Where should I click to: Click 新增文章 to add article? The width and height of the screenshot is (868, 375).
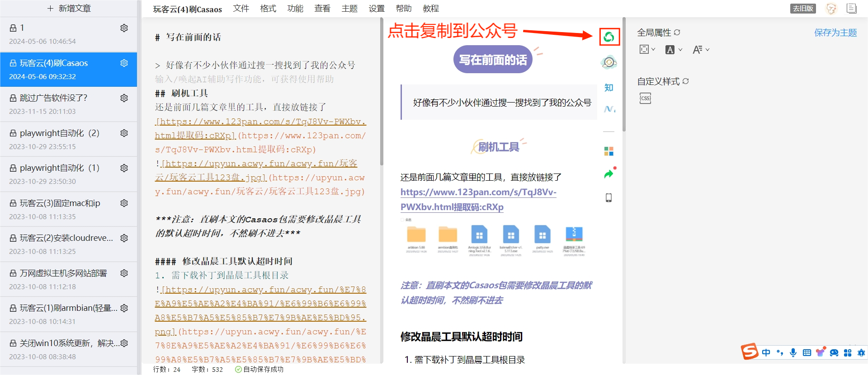(69, 8)
